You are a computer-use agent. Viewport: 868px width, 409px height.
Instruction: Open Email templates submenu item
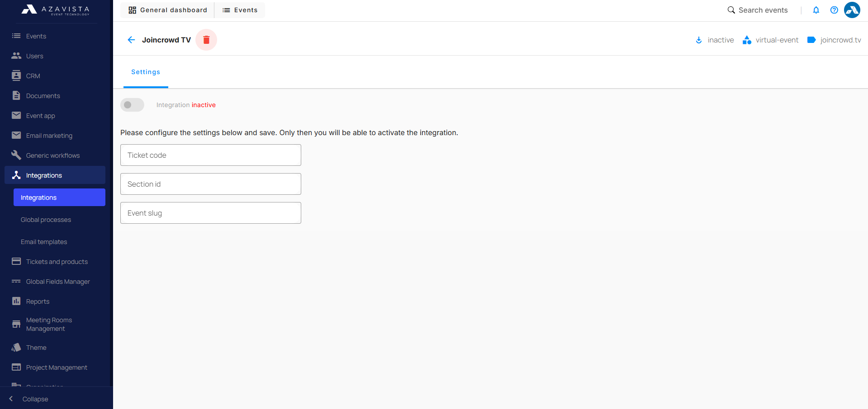[x=44, y=242]
